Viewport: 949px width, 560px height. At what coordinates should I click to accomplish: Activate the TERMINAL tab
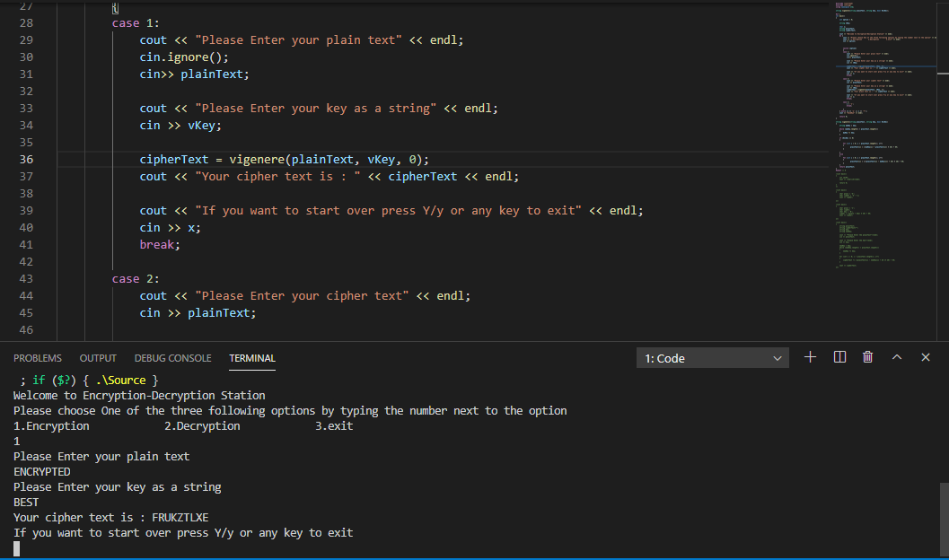(x=252, y=358)
